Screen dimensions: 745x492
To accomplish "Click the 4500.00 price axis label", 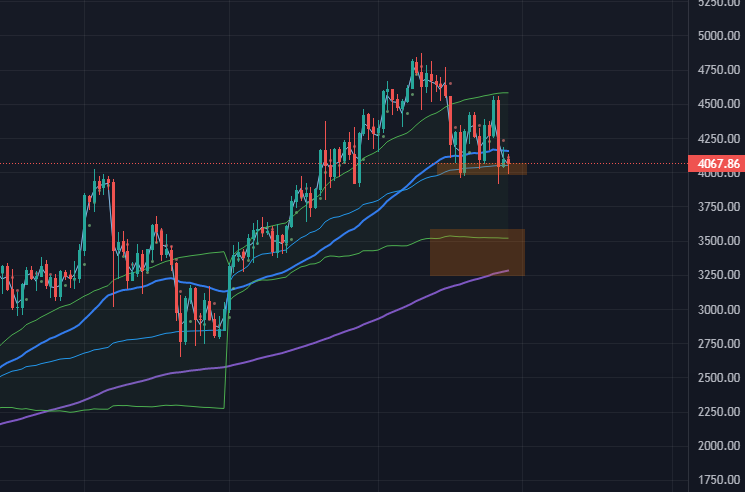I will [x=719, y=104].
